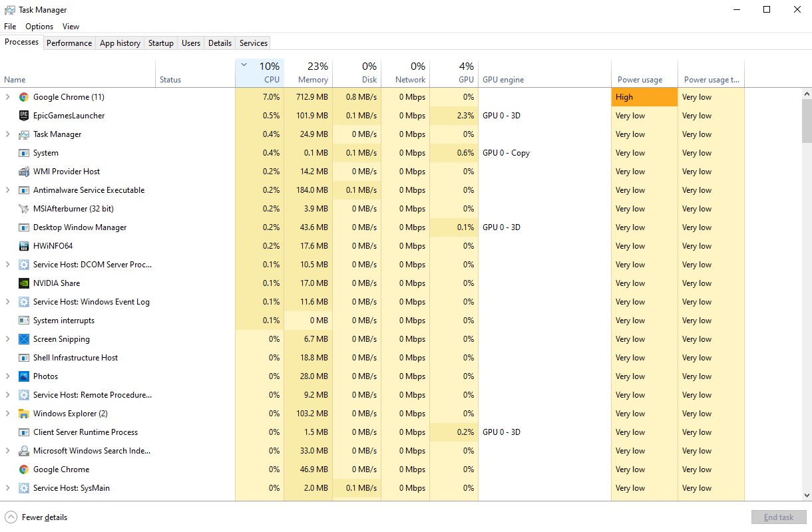The image size is (812, 532).
Task: Switch to the Services tab
Action: click(254, 43)
